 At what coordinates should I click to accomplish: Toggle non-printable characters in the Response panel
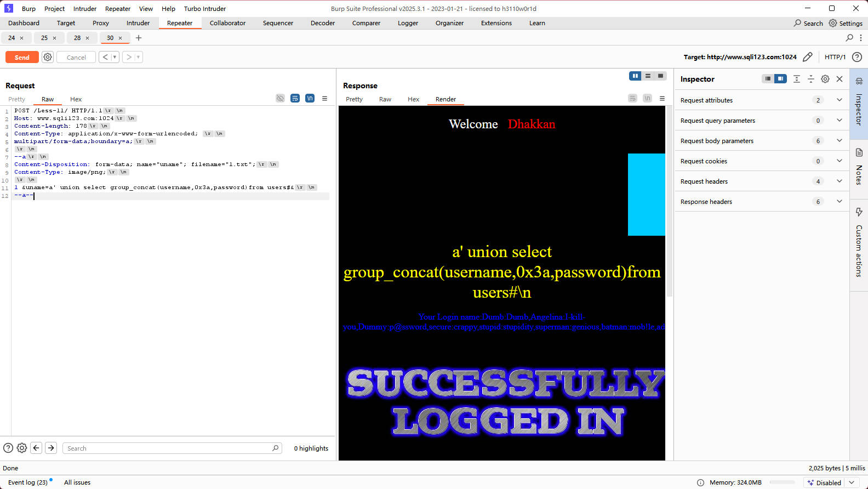(x=647, y=98)
